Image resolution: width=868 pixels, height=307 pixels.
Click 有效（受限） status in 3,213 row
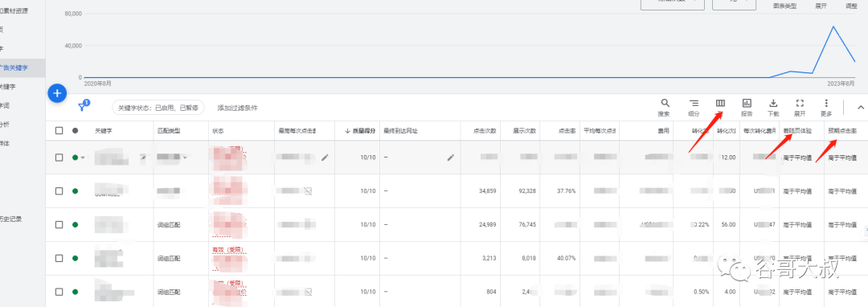point(228,251)
